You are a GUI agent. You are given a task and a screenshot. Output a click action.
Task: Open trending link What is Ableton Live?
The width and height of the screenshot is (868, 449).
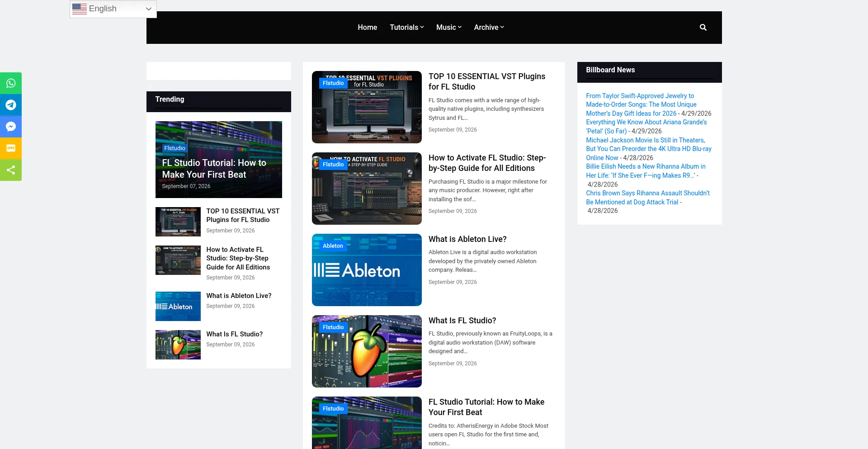pos(239,296)
